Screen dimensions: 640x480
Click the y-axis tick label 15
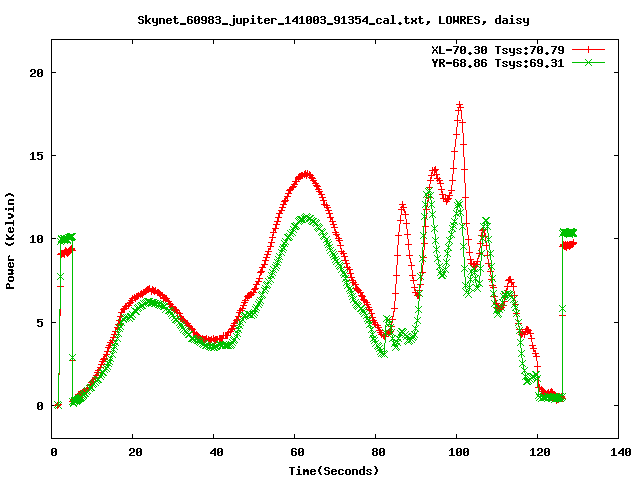pos(37,156)
